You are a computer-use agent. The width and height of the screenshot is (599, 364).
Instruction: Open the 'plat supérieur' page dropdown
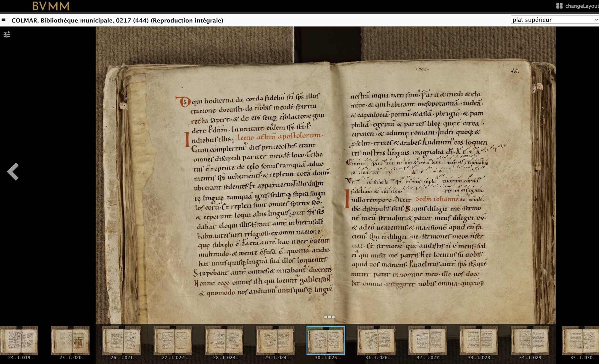tap(554, 20)
